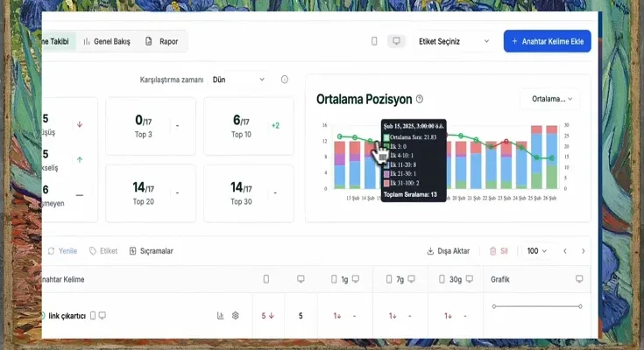Open the 100 rows per page dropdown
The height and width of the screenshot is (350, 644).
536,251
